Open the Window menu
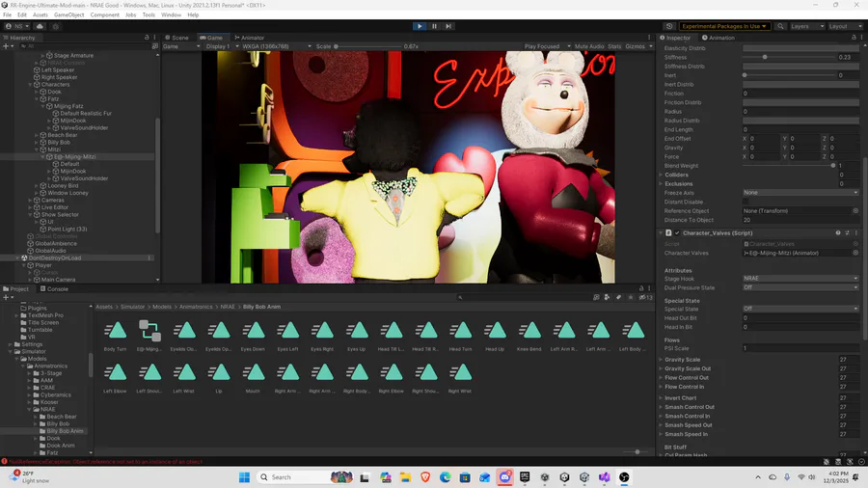The width and height of the screenshot is (868, 488). coord(171,14)
